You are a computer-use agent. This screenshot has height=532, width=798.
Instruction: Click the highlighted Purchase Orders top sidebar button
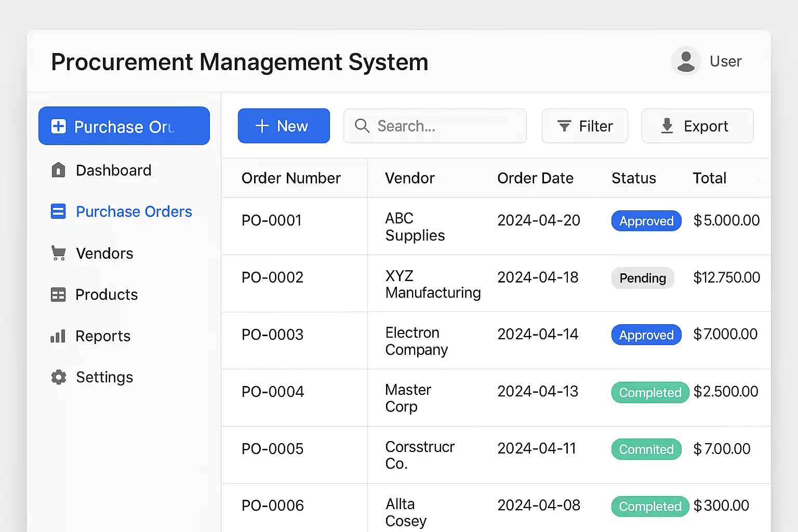pos(124,126)
